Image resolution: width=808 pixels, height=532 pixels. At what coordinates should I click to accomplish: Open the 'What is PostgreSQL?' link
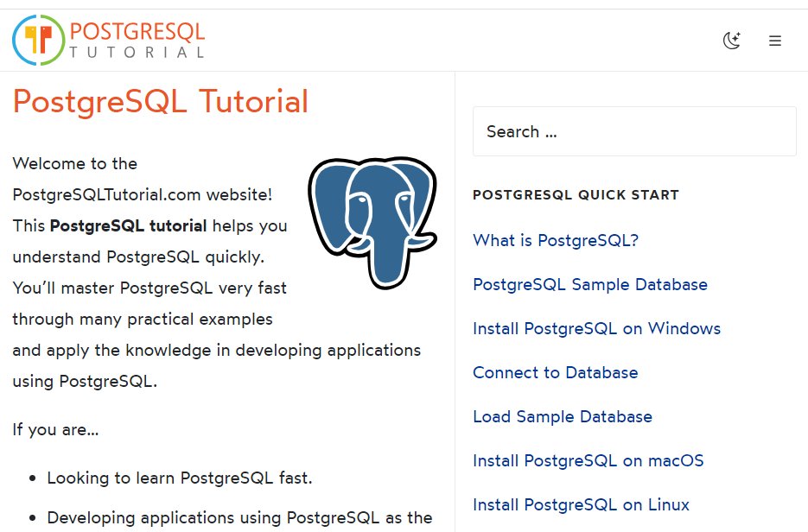pos(556,240)
